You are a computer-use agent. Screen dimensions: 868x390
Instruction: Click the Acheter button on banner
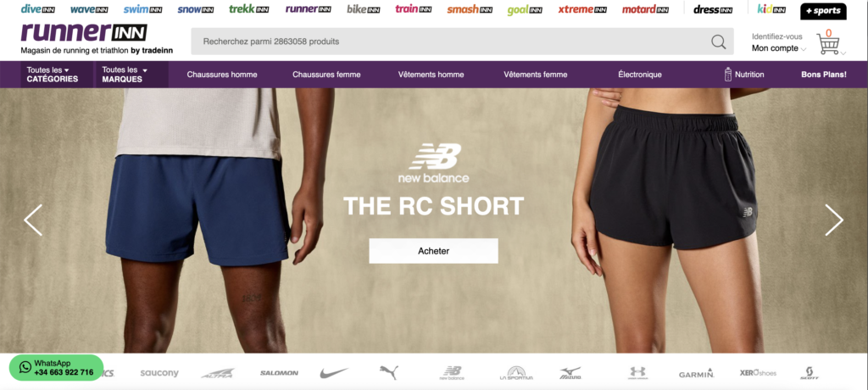tap(433, 251)
